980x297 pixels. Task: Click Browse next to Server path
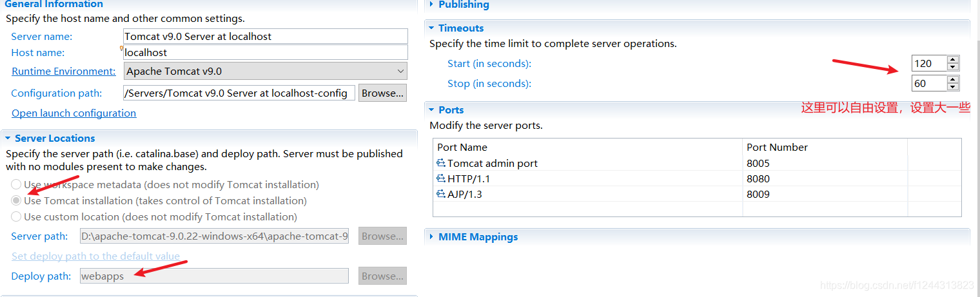382,236
